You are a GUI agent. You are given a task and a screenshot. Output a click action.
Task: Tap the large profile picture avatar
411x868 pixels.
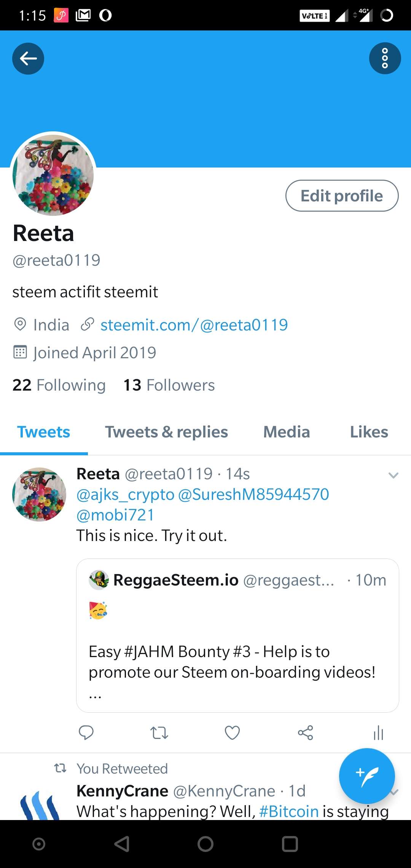(x=53, y=174)
